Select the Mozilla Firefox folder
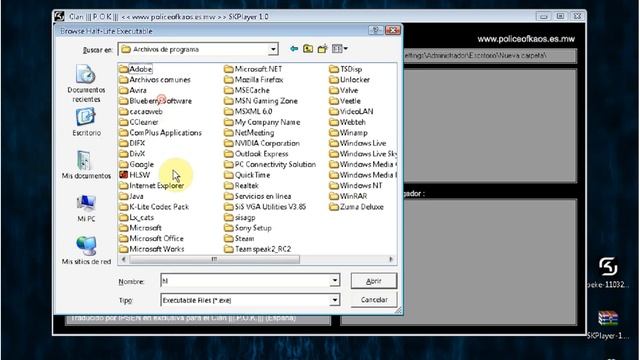Image resolution: width=640 pixels, height=360 pixels. point(253,80)
